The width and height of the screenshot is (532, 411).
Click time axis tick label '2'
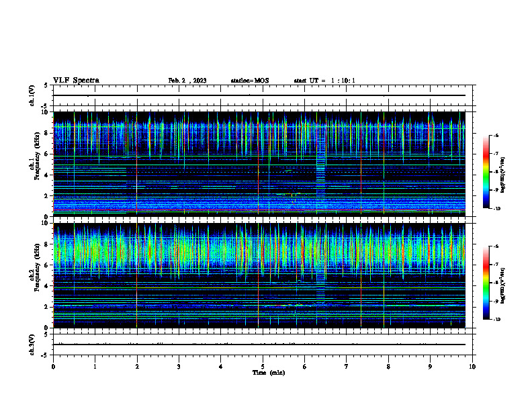tap(137, 367)
